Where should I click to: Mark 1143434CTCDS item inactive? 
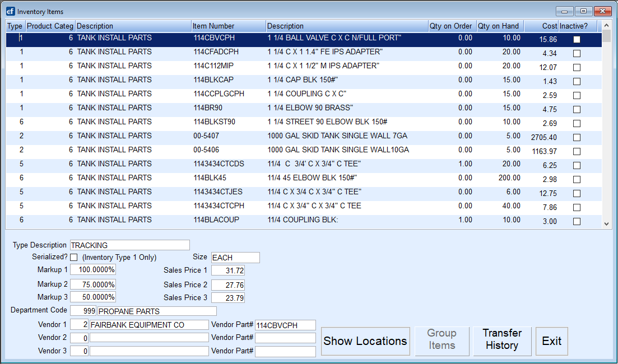(577, 165)
